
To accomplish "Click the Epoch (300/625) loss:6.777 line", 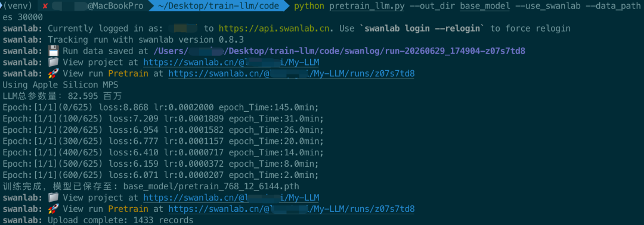I will pyautogui.click(x=163, y=142).
